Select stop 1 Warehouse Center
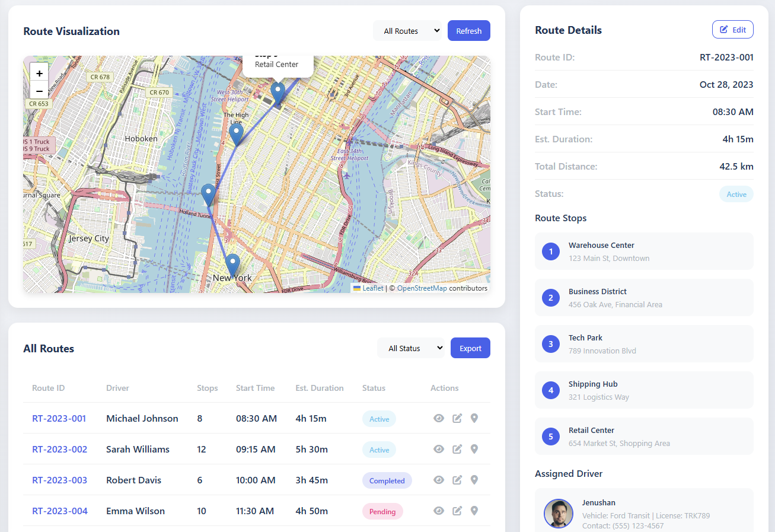This screenshot has width=775, height=532. pos(644,251)
